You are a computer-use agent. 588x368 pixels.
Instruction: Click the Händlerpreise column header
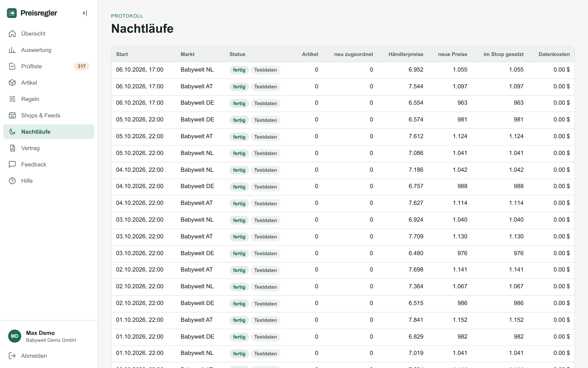coord(406,54)
